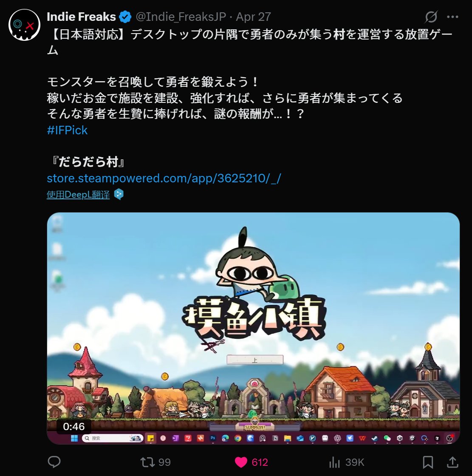This screenshot has height=476, width=472.
Task: Click the 使用DeepL翻译 translate link
Action: click(78, 195)
